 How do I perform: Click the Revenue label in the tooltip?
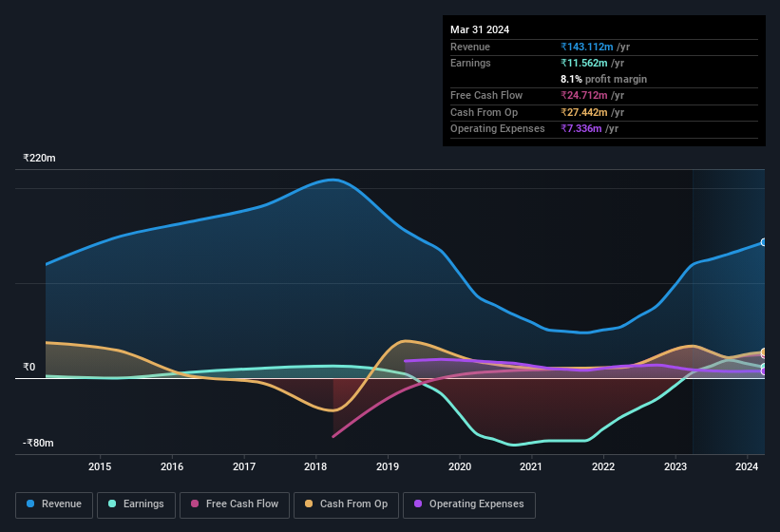tap(470, 47)
